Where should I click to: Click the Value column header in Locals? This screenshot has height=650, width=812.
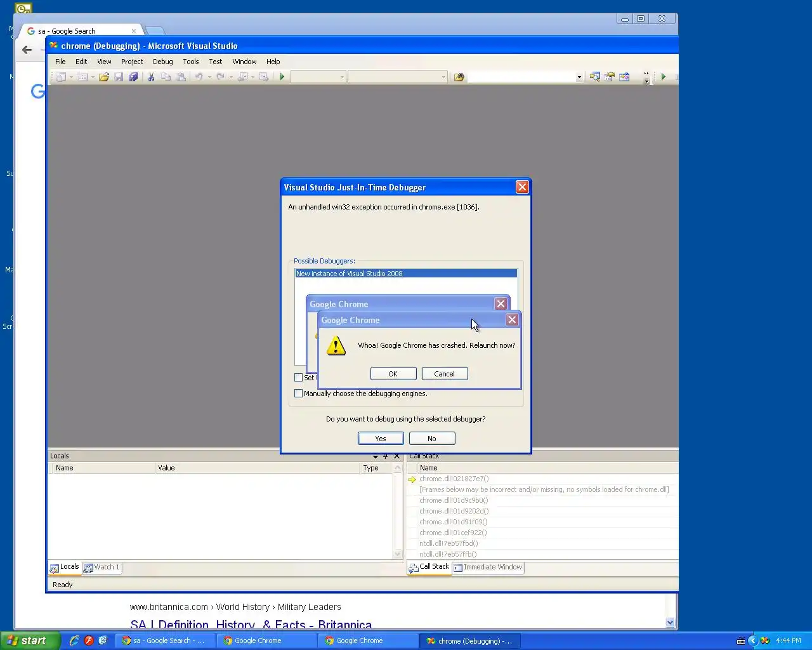point(258,468)
